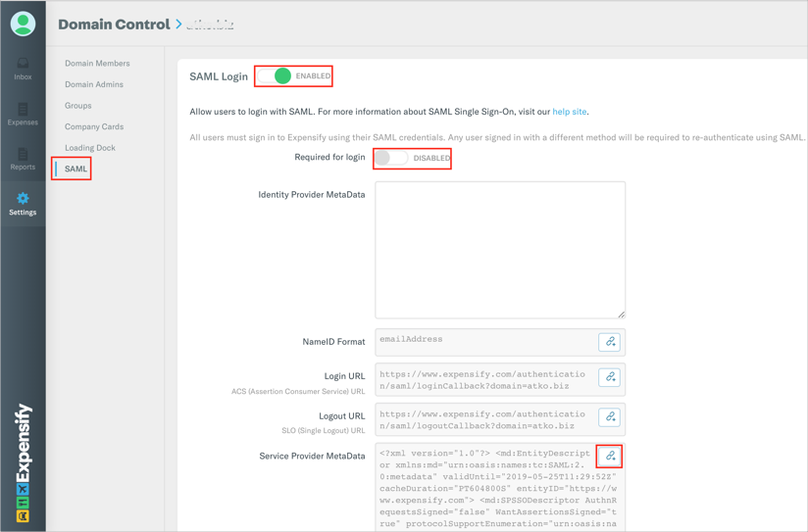Open the Expenses sidebar icon
The image size is (808, 532).
(23, 113)
